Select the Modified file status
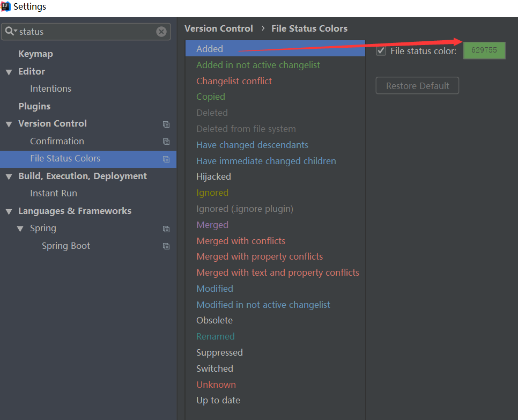The width and height of the screenshot is (518, 420). (x=214, y=288)
